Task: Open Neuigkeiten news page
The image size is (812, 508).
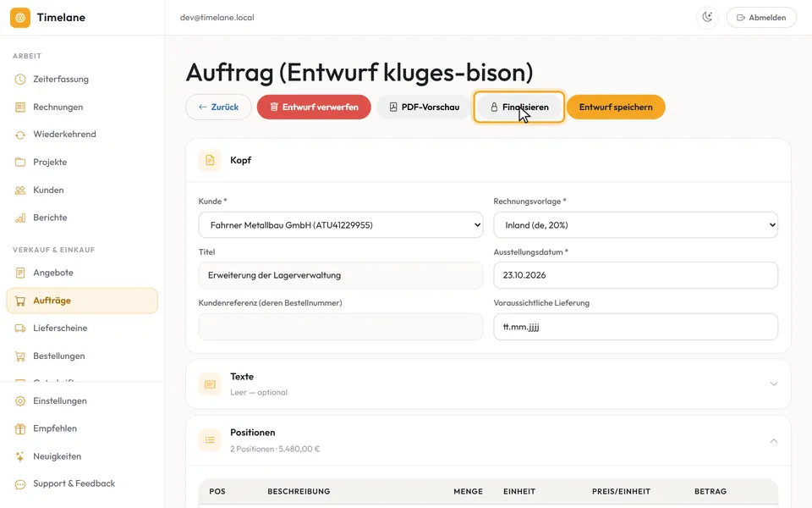Action: pyautogui.click(x=82, y=456)
